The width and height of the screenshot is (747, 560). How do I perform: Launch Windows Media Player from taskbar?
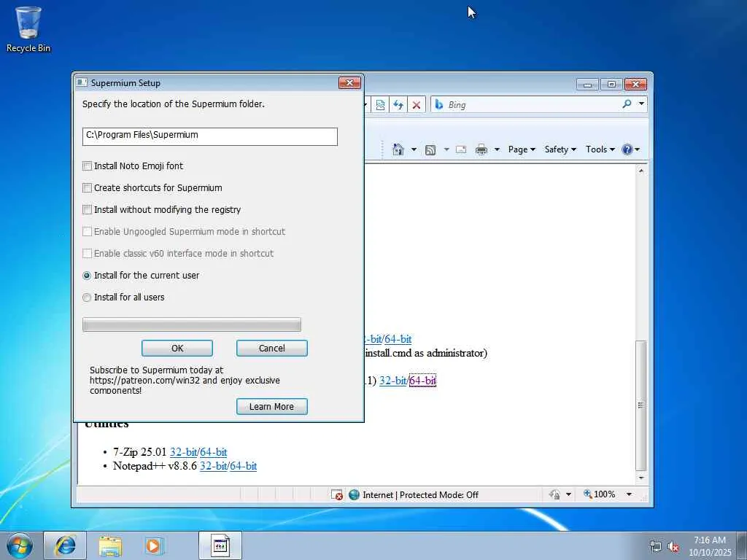[154, 545]
